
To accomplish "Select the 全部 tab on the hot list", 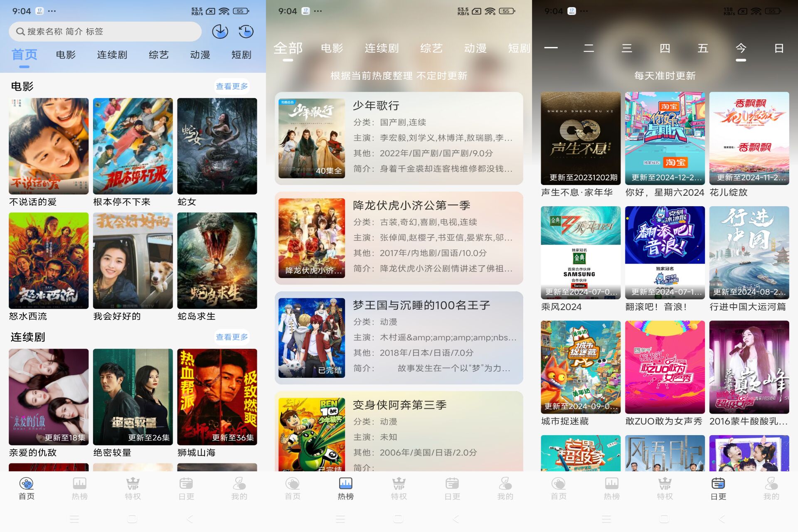I will pyautogui.click(x=288, y=48).
